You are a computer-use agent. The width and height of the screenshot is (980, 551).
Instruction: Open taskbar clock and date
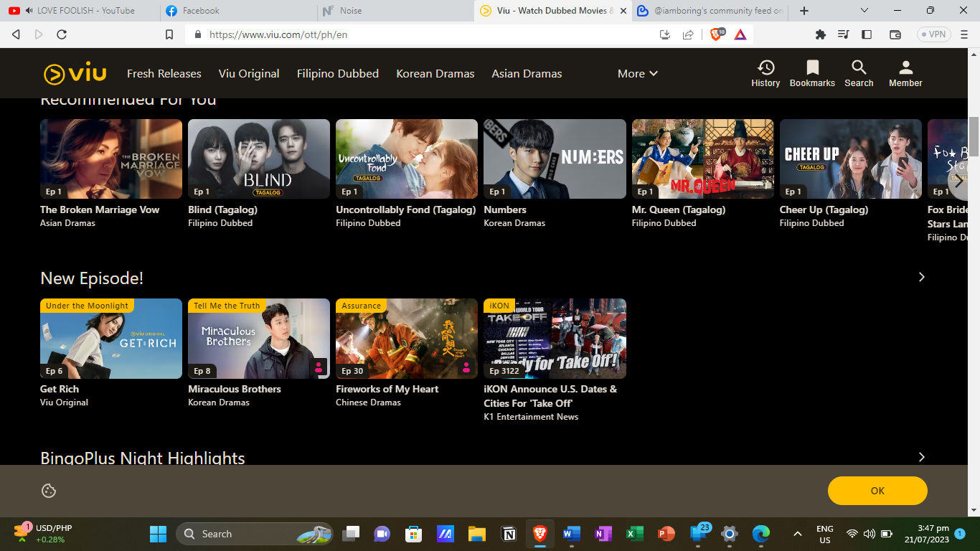tap(928, 534)
